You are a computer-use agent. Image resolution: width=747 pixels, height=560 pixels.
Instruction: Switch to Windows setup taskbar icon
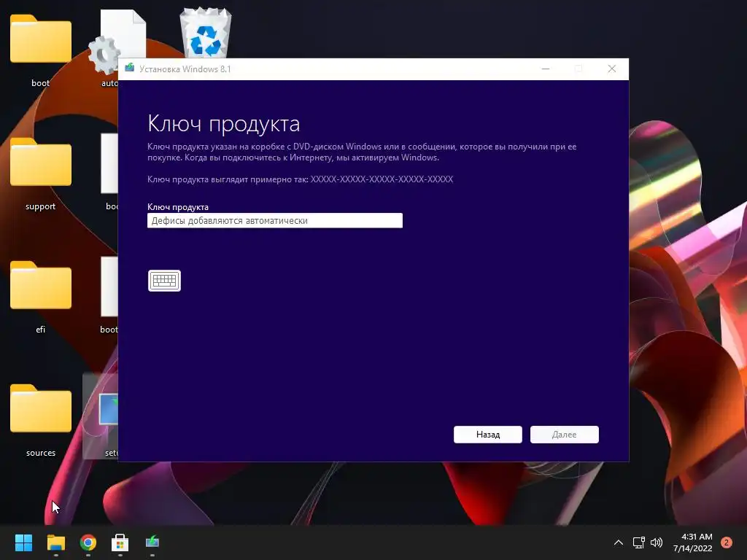coord(152,542)
